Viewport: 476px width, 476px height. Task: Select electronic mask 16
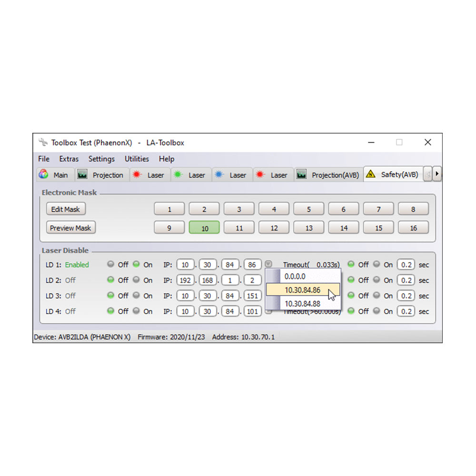[413, 228]
